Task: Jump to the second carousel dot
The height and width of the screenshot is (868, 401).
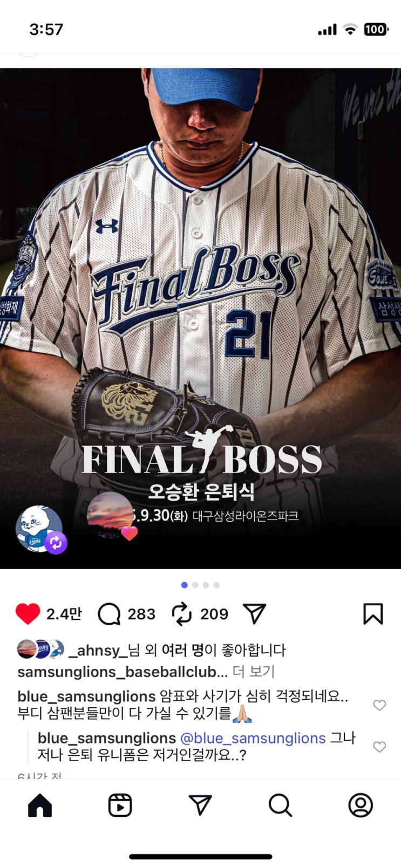Action: click(x=195, y=585)
